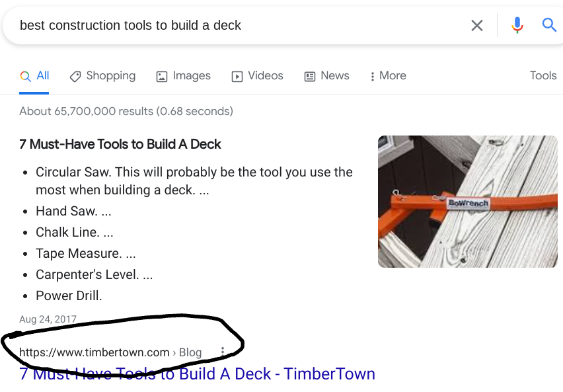Viewport: 563px width, 392px height.
Task: Expand the More search filters menu
Action: tap(389, 76)
